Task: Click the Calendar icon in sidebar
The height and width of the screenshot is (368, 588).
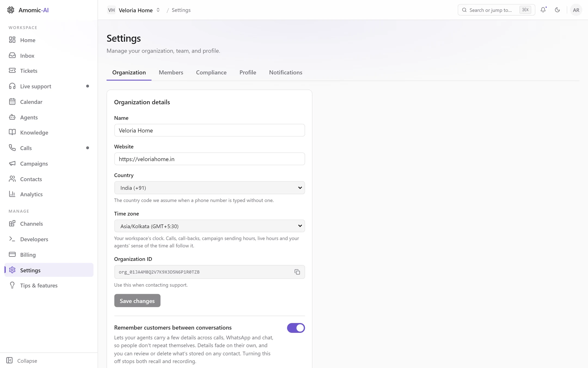Action: 12,102
